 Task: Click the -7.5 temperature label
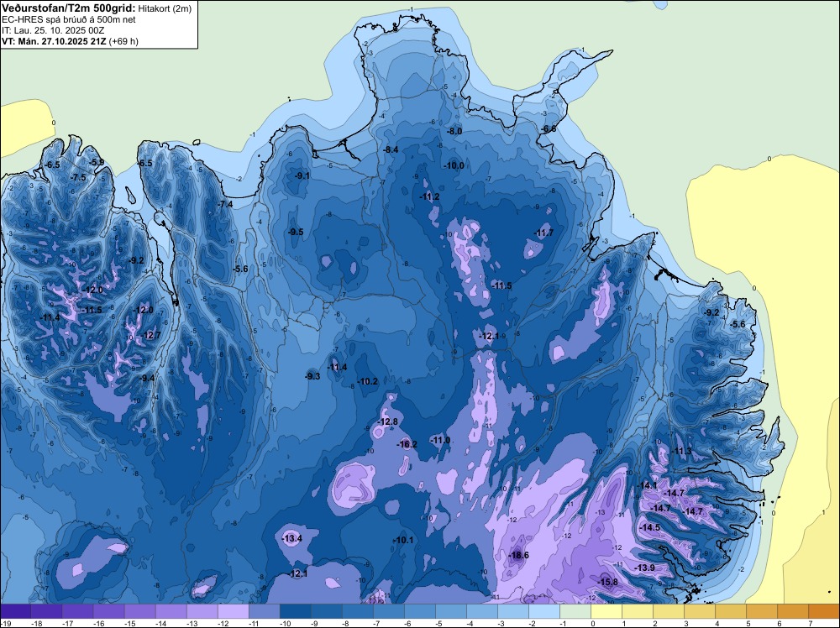[78, 177]
